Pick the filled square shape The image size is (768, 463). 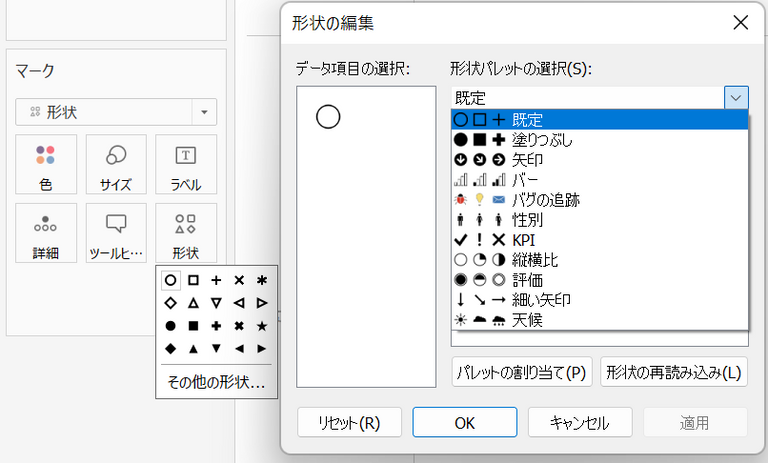click(193, 326)
